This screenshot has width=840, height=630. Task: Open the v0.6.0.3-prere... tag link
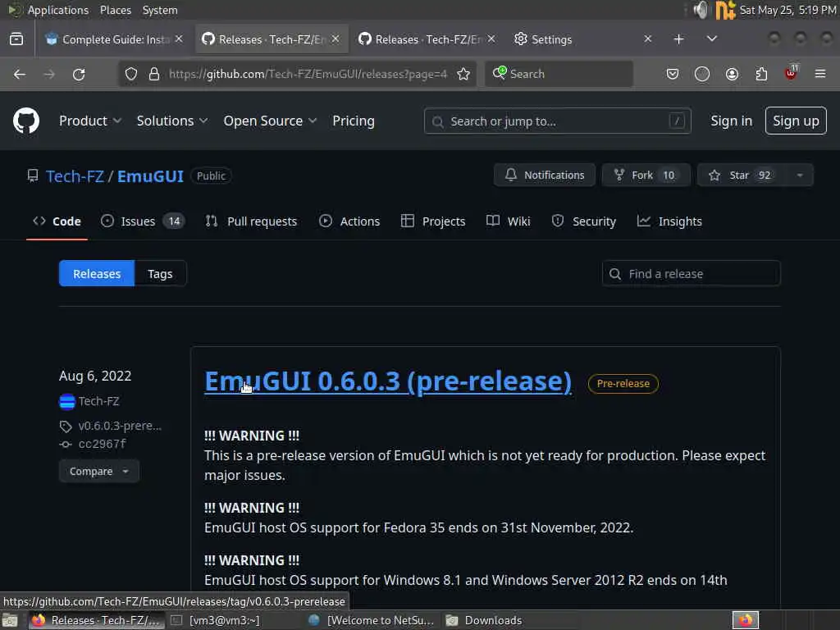pyautogui.click(x=120, y=426)
